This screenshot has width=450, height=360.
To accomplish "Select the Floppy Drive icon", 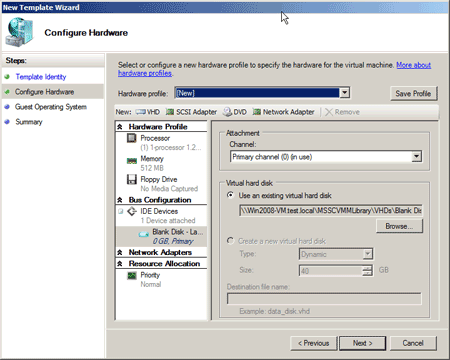I will pyautogui.click(x=132, y=179).
